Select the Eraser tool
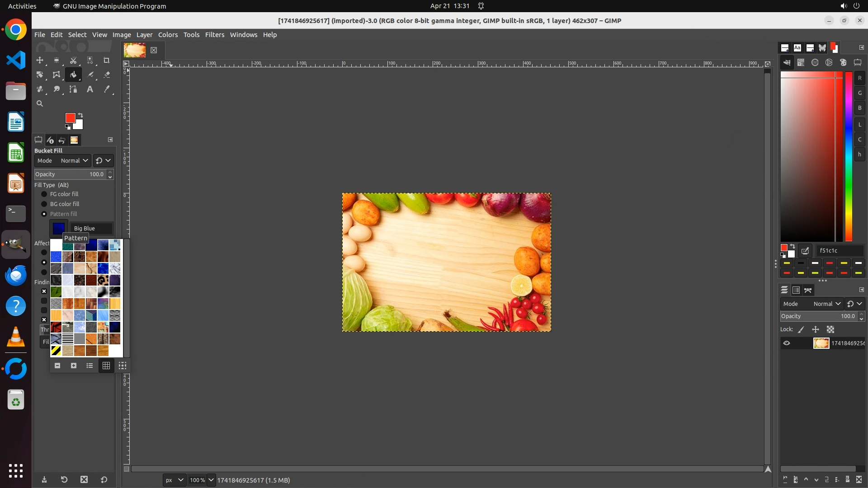 tap(107, 75)
